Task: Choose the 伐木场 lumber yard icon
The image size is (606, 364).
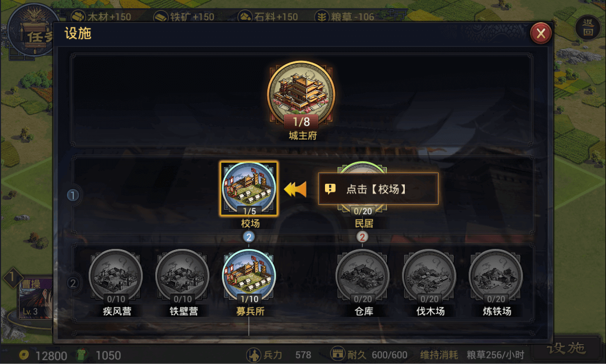Action: click(430, 276)
